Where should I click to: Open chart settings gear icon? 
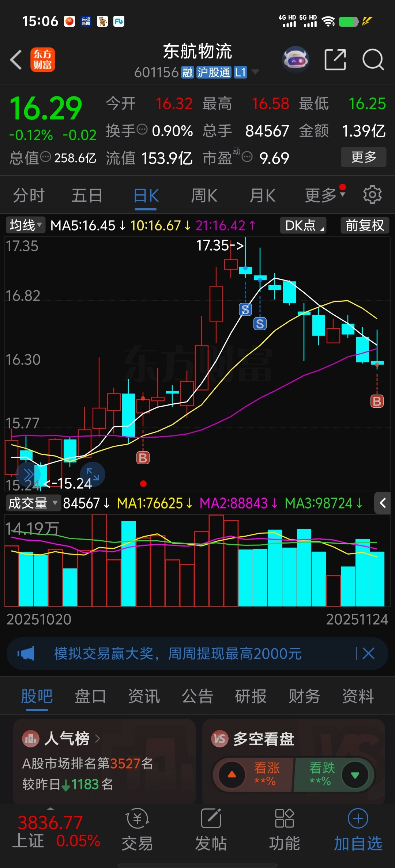372,195
